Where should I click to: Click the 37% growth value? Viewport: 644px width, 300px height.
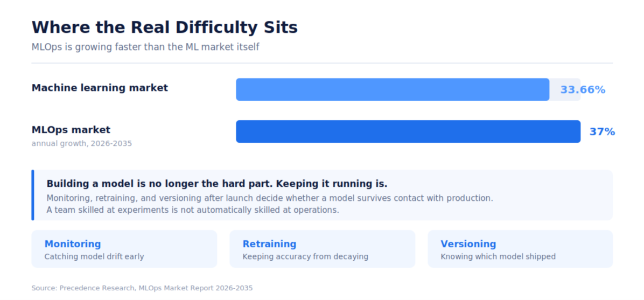[x=602, y=132]
